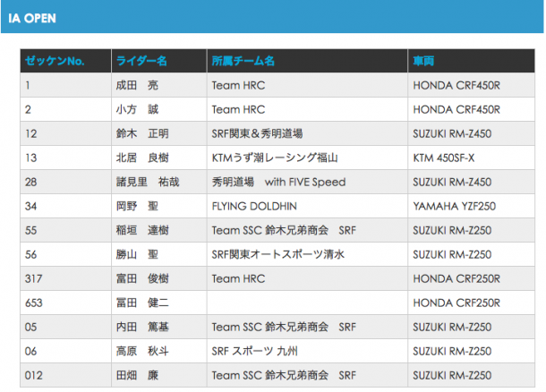Image resolution: width=546 pixels, height=392 pixels.
Task: Click the ゼッケンNo. column header
Action: [x=55, y=61]
